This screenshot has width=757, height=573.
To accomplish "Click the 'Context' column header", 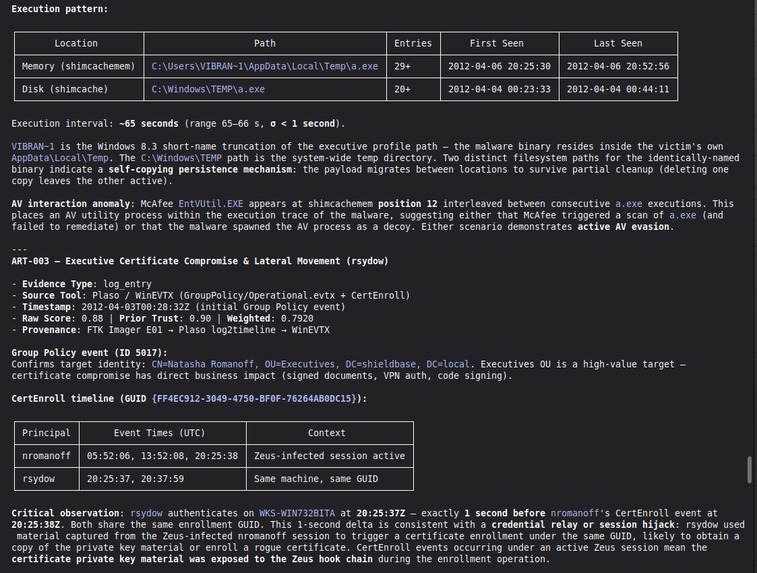I will tap(327, 433).
